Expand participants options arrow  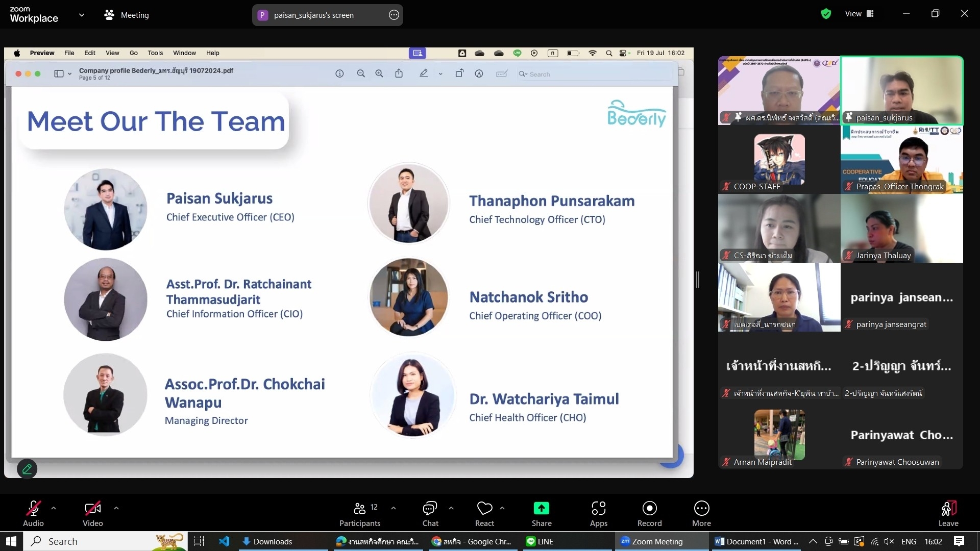pos(394,508)
